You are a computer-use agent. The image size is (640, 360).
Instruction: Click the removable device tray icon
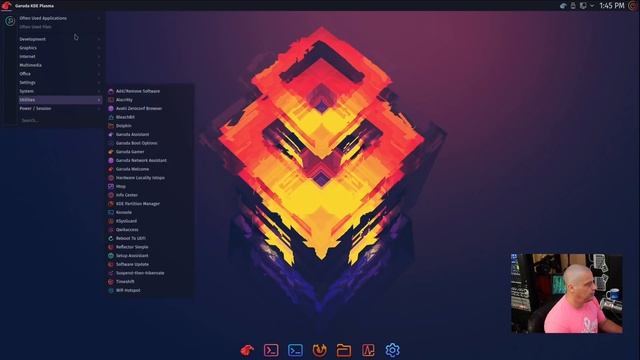573,6
